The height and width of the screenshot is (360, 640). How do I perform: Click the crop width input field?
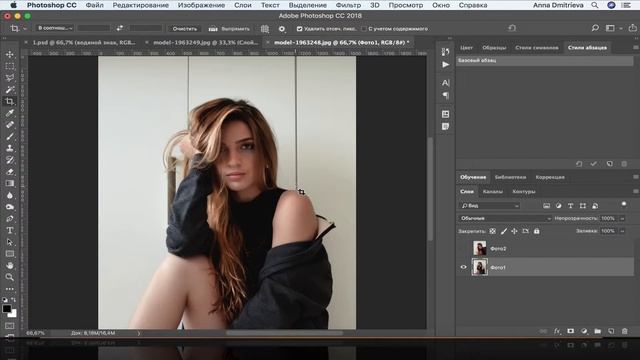(x=94, y=28)
